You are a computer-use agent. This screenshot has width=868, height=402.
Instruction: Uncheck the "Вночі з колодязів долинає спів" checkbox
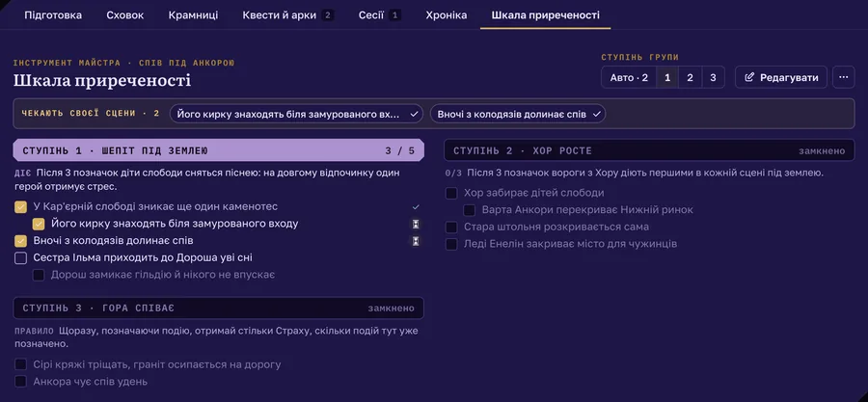tap(21, 241)
